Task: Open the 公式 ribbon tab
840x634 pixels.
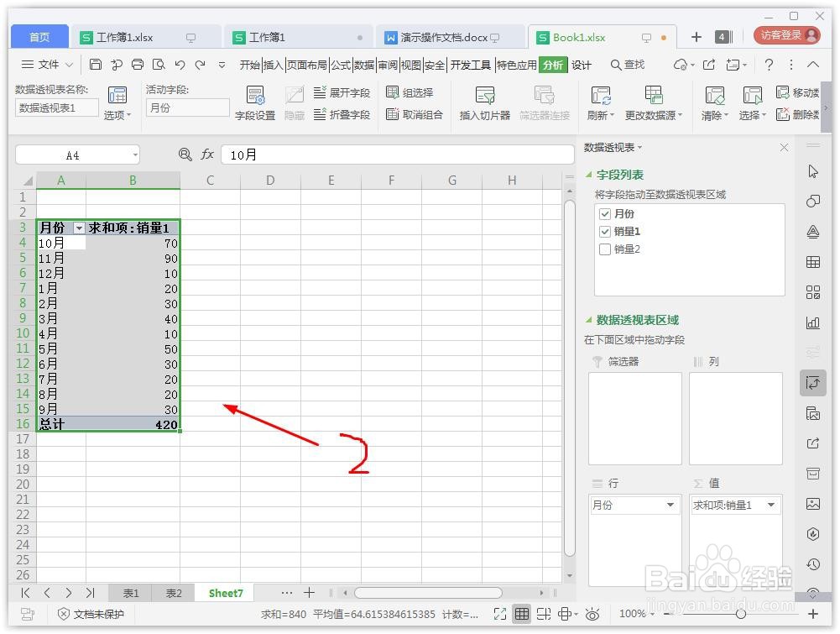Action: (x=341, y=65)
